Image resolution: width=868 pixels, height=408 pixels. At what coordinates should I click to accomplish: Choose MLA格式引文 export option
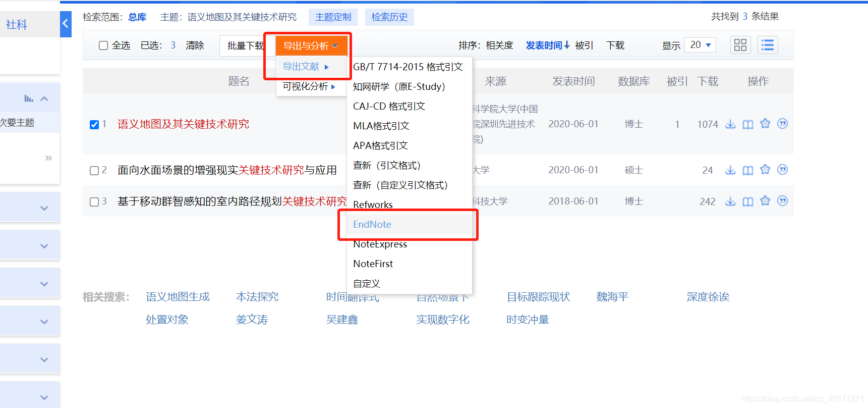(x=381, y=126)
